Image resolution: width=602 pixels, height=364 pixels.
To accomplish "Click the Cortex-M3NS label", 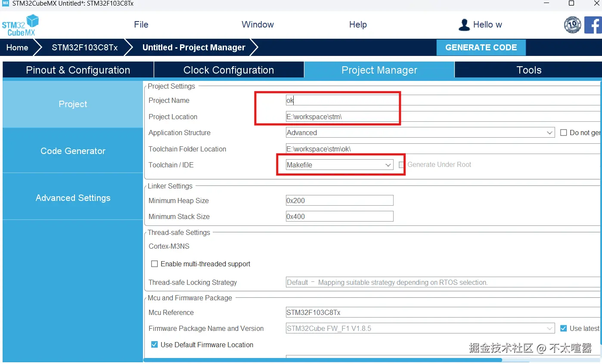I will click(169, 247).
